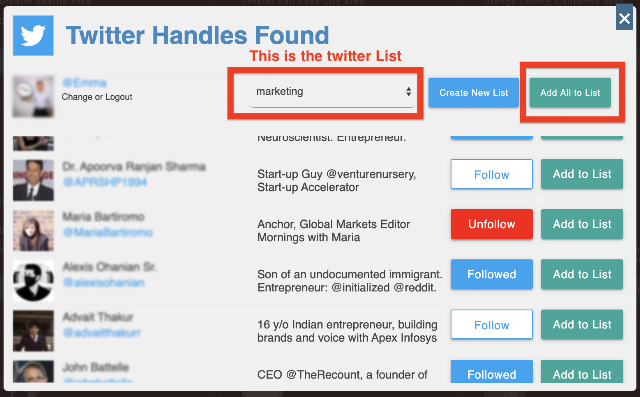The image size is (640, 397).
Task: Unfollow Maria Bartiromo
Action: (x=491, y=224)
